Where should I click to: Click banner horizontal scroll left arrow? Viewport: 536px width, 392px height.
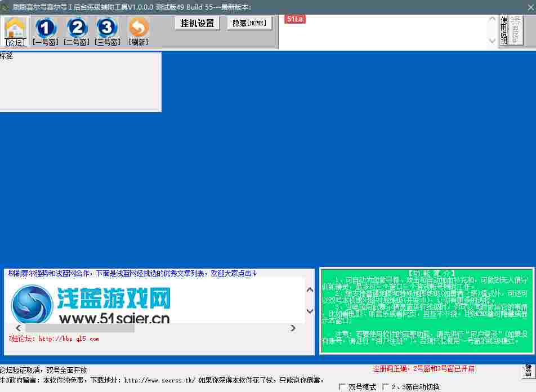[19, 328]
